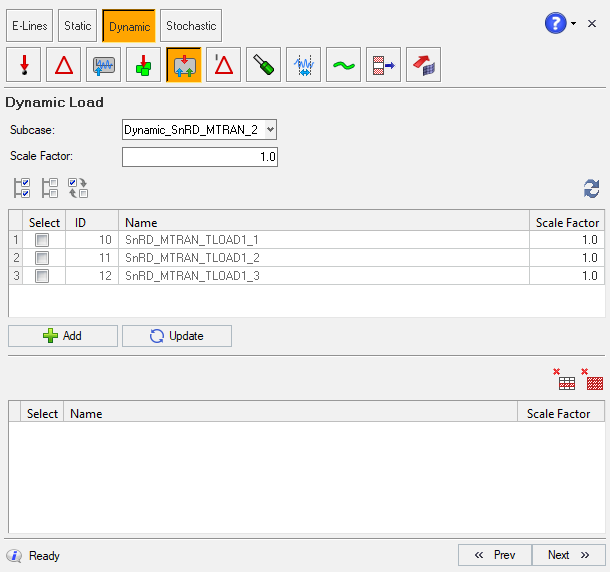Click the green cross with red arrow icon
Viewport: 610px width, 572px height.
coord(143,65)
